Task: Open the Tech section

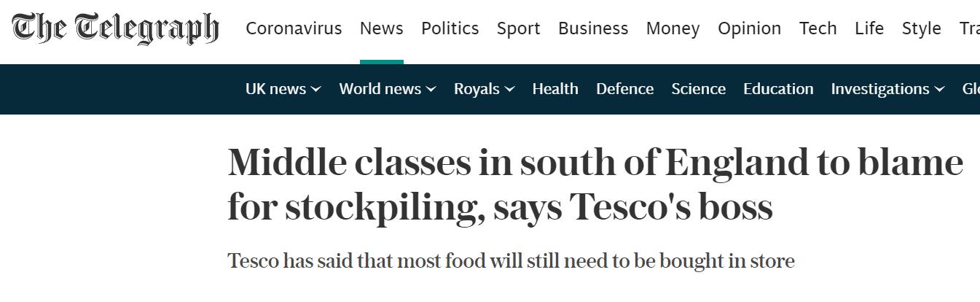Action: click(818, 28)
